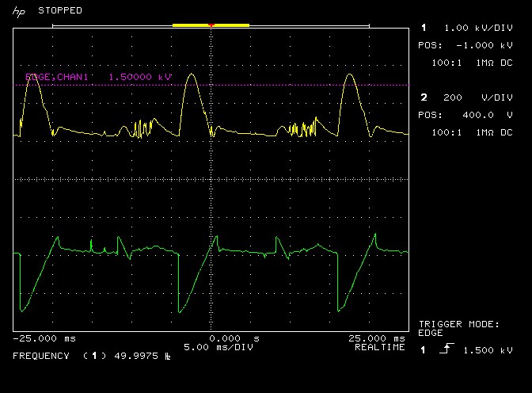Click 'EDGE,CHAN1 1.50000 kV' trigger label
The width and height of the screenshot is (532, 393).
[98, 77]
